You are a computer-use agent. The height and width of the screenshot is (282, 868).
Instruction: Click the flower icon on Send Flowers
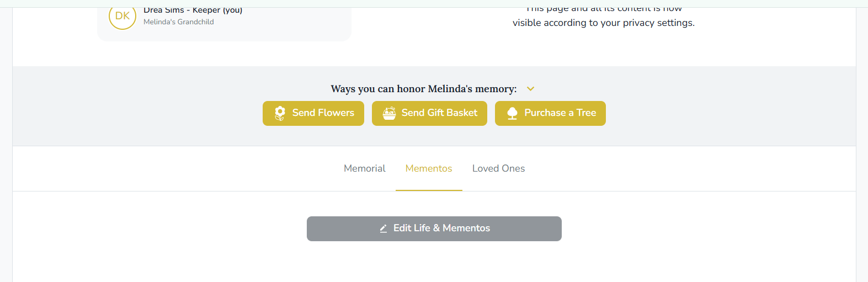280,113
